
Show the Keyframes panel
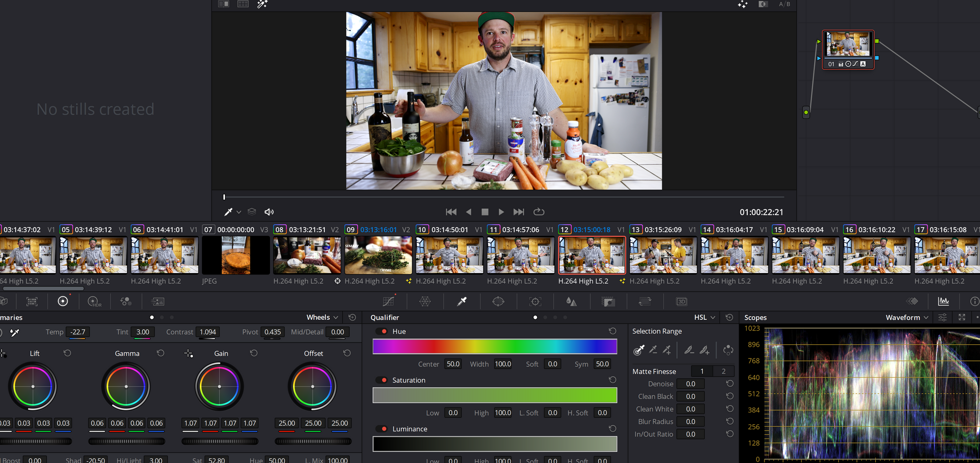[x=912, y=301]
